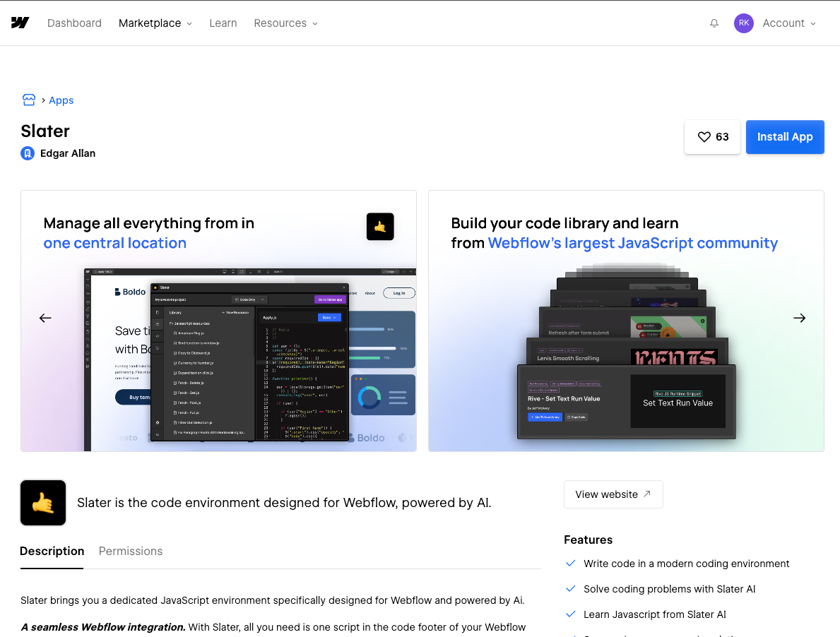Click the RK user avatar
This screenshot has height=637, width=840.
tap(744, 23)
